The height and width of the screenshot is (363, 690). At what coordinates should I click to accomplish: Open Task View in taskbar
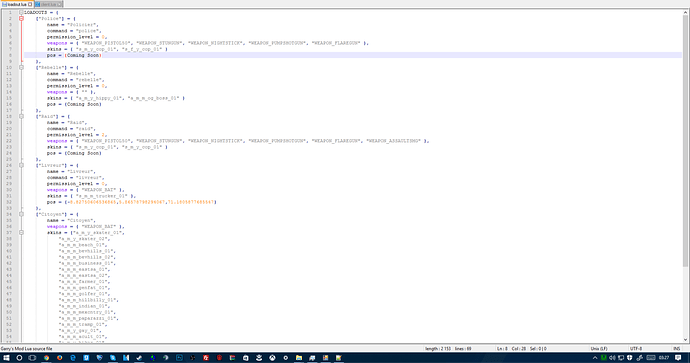click(x=32, y=358)
